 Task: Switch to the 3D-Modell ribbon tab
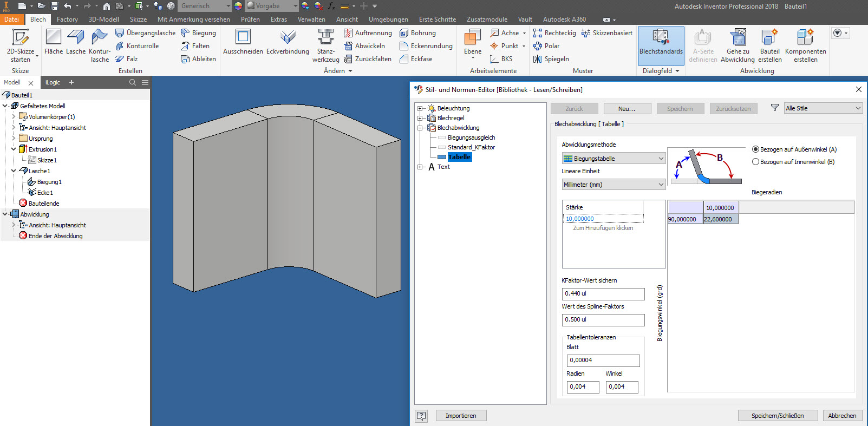tap(103, 19)
